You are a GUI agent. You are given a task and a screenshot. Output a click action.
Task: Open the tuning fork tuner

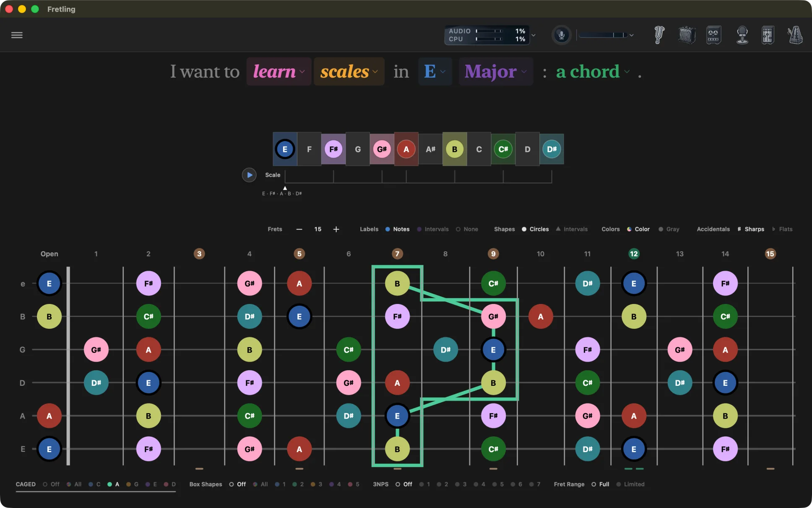pos(659,35)
